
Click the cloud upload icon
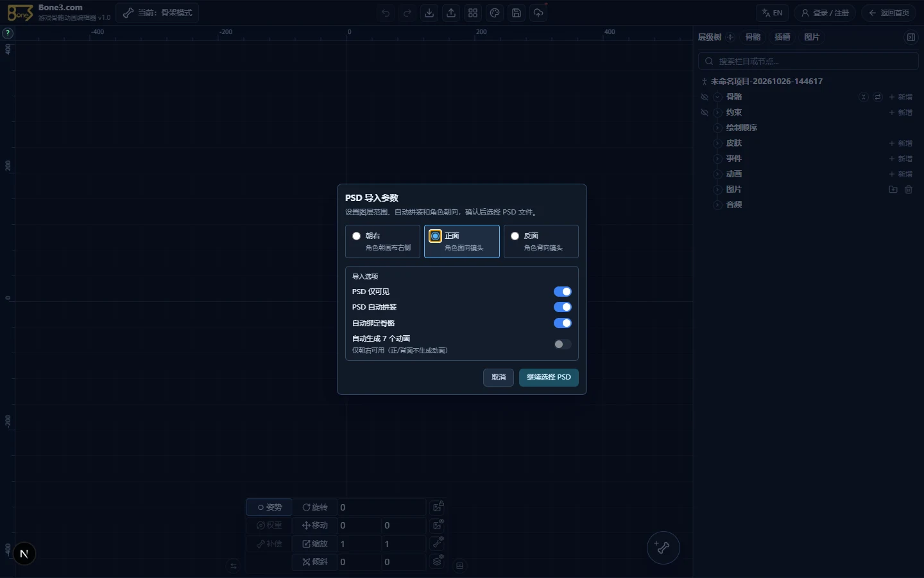(538, 13)
